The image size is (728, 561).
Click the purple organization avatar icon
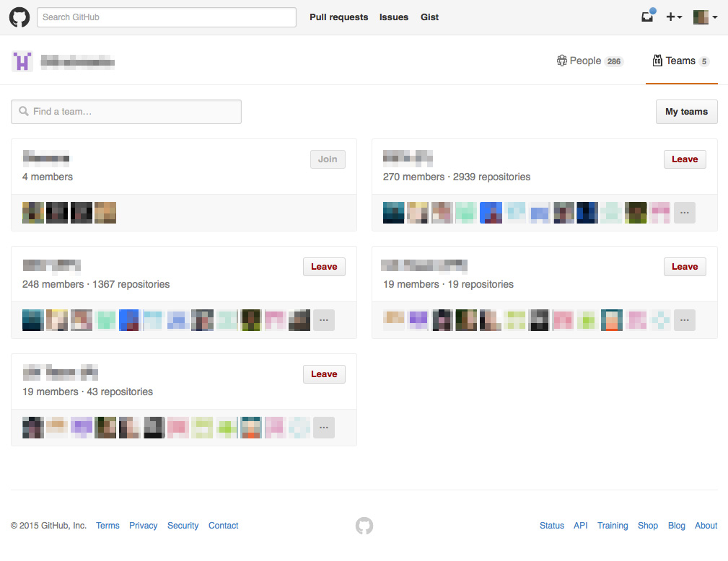pyautogui.click(x=22, y=62)
